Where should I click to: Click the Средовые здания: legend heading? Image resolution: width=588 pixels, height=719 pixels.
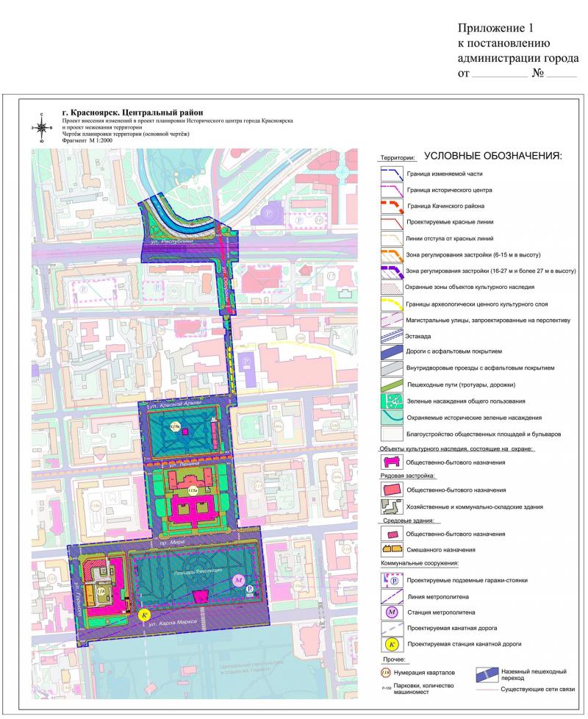(409, 521)
